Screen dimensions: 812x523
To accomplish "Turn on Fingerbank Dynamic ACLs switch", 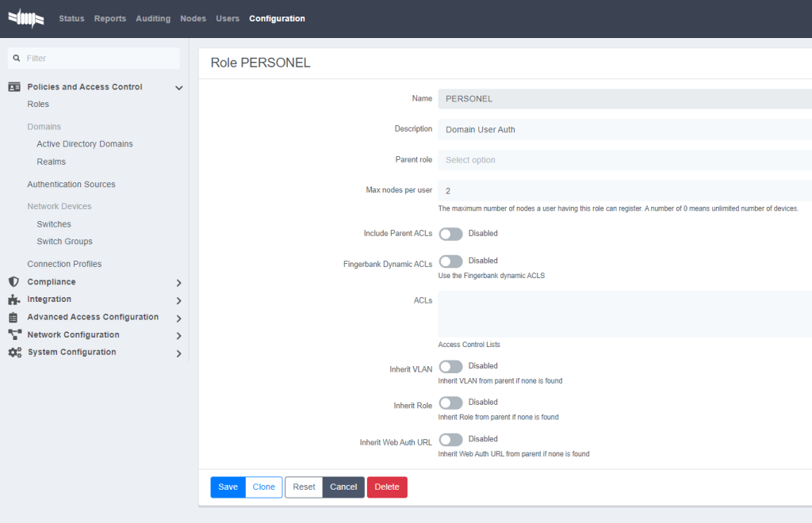I will pyautogui.click(x=450, y=261).
